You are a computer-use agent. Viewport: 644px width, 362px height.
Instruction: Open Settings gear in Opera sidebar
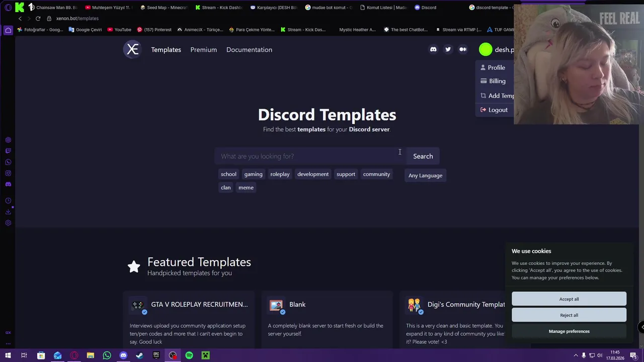pyautogui.click(x=8, y=223)
